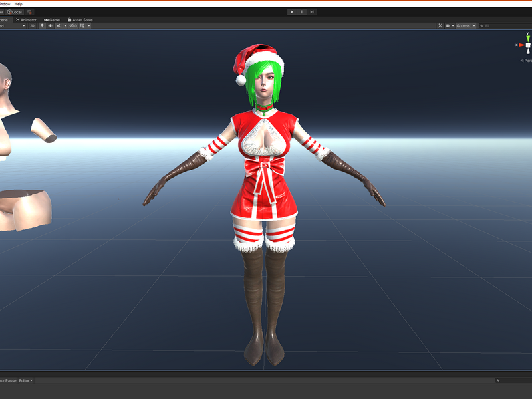
Task: Click the green Y axis cone on the gizmo
Action: pos(527,37)
